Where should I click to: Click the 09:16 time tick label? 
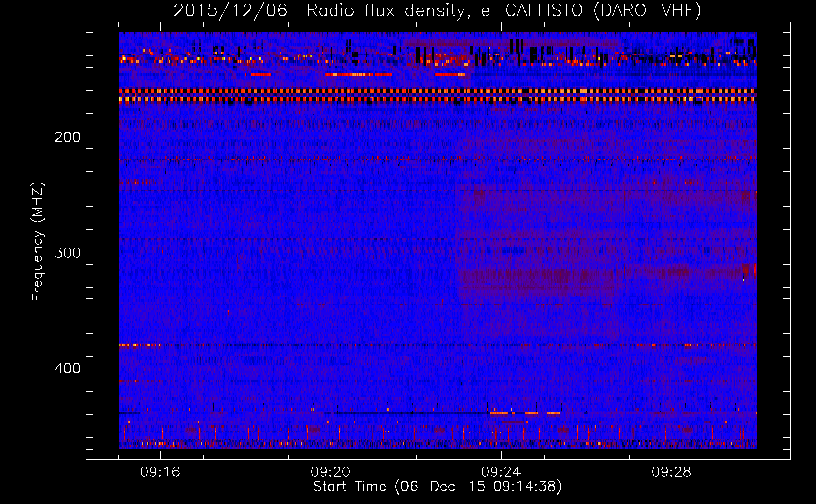[160, 472]
